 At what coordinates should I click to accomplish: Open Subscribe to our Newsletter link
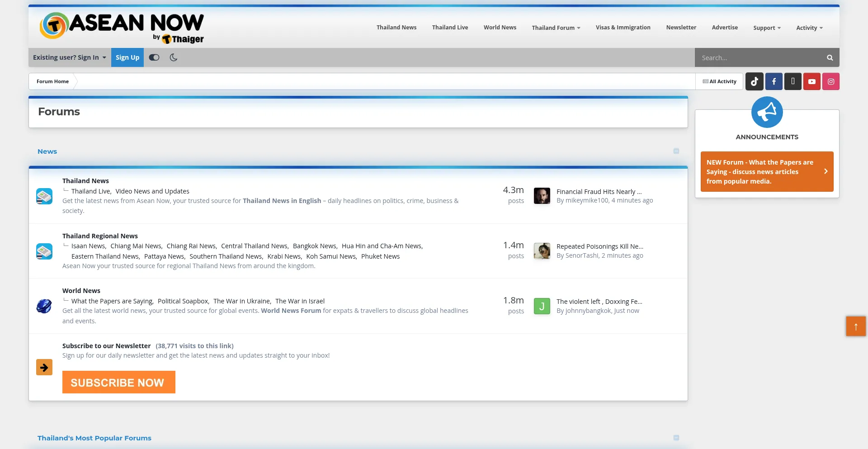(x=106, y=346)
